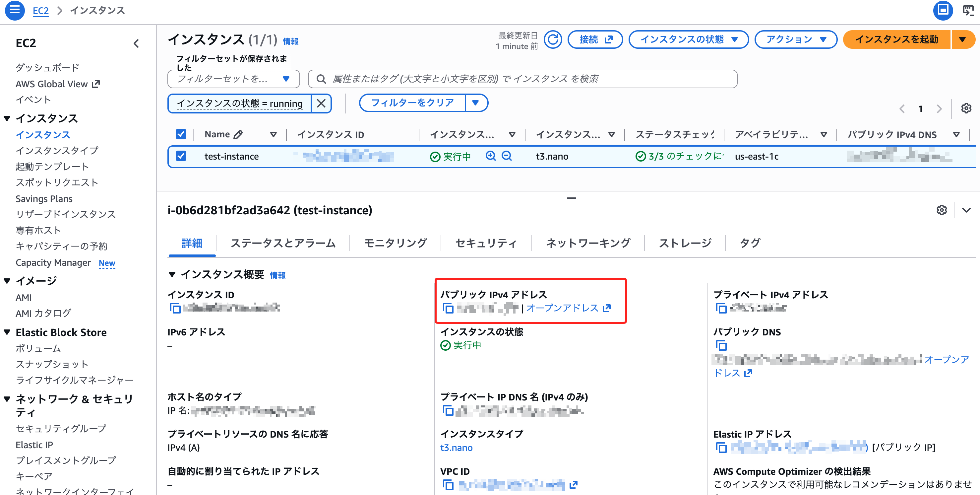Open the Actions dropdown button
Screen dimensions: 980x495
click(x=795, y=39)
